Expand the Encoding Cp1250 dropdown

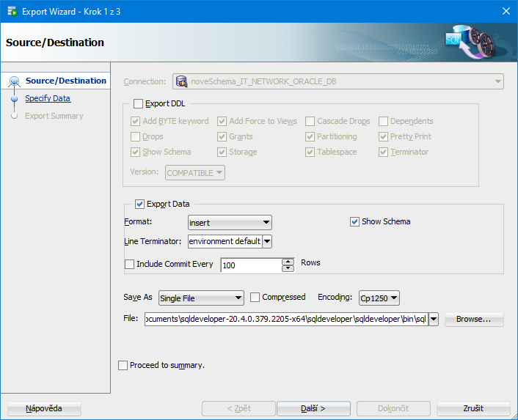click(x=379, y=298)
